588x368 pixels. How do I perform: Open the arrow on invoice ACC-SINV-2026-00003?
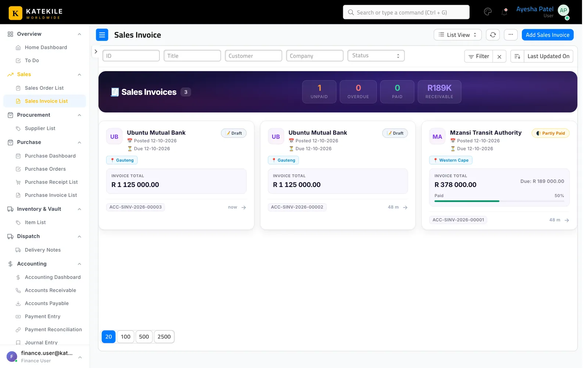pos(244,208)
